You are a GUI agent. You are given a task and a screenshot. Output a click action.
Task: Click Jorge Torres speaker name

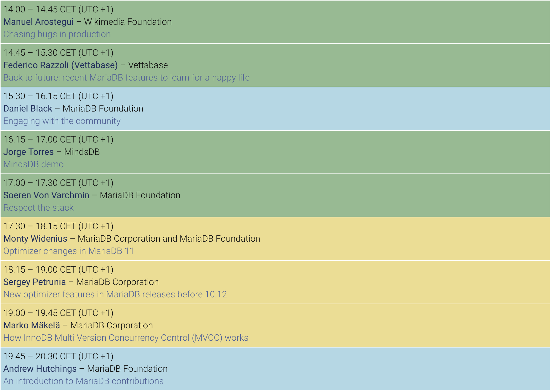[x=28, y=152]
